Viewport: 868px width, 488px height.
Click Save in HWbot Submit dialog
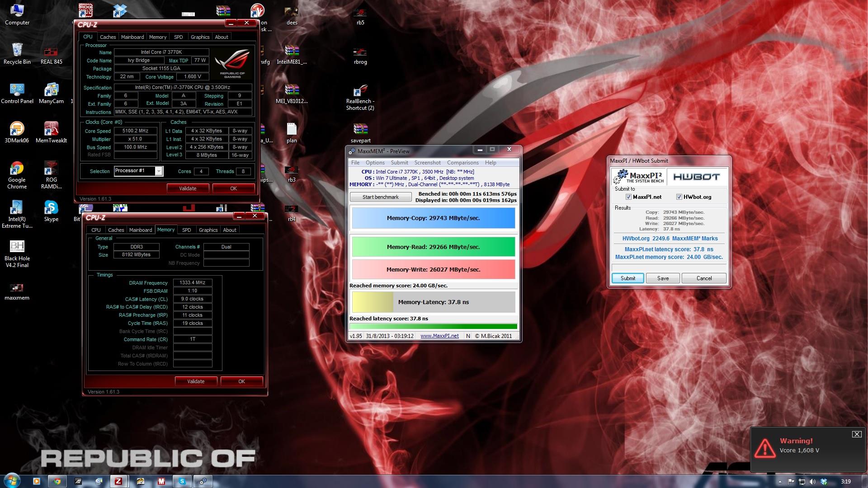[x=663, y=278]
